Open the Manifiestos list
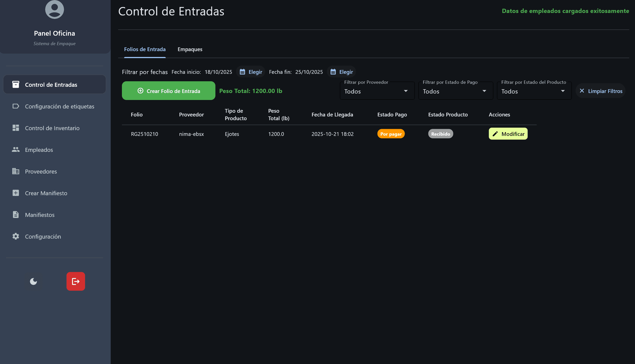Screen dimensions: 635x364 point(40,215)
